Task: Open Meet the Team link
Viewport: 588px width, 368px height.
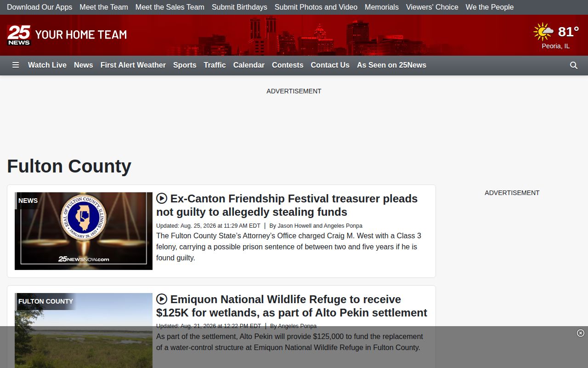Action: coord(104,7)
